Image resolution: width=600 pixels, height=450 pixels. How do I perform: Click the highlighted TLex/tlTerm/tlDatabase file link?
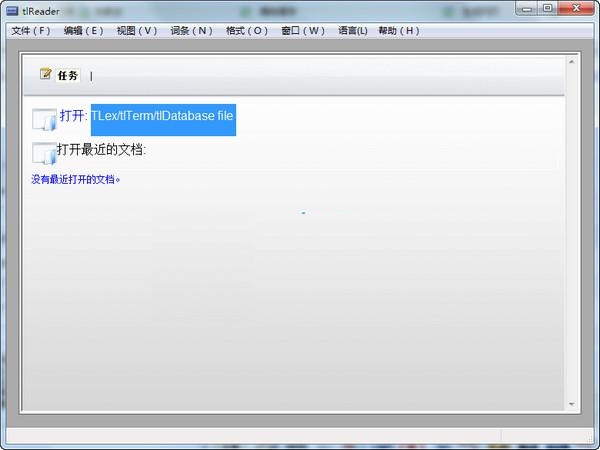click(163, 117)
